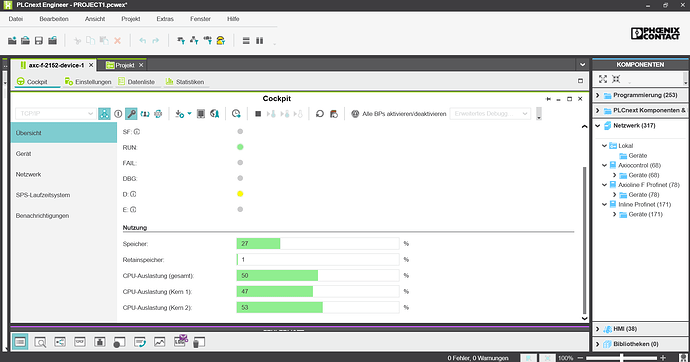Expand the Programmierung (253) section
The height and width of the screenshot is (362, 690).
coord(598,95)
